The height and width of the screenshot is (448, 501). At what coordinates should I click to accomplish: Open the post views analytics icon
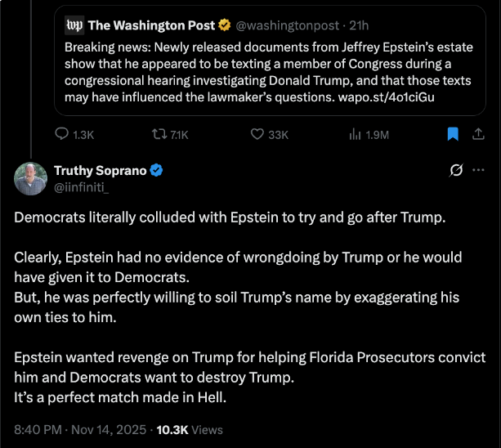(356, 134)
